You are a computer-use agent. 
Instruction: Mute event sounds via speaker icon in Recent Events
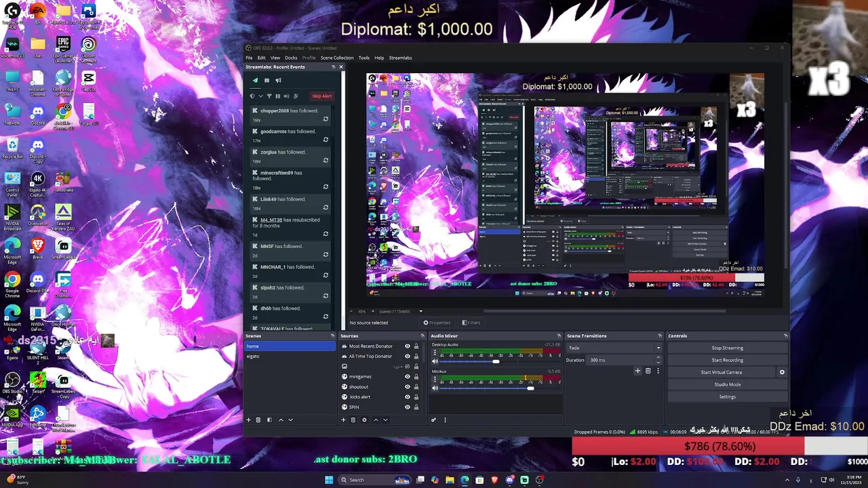coord(286,96)
